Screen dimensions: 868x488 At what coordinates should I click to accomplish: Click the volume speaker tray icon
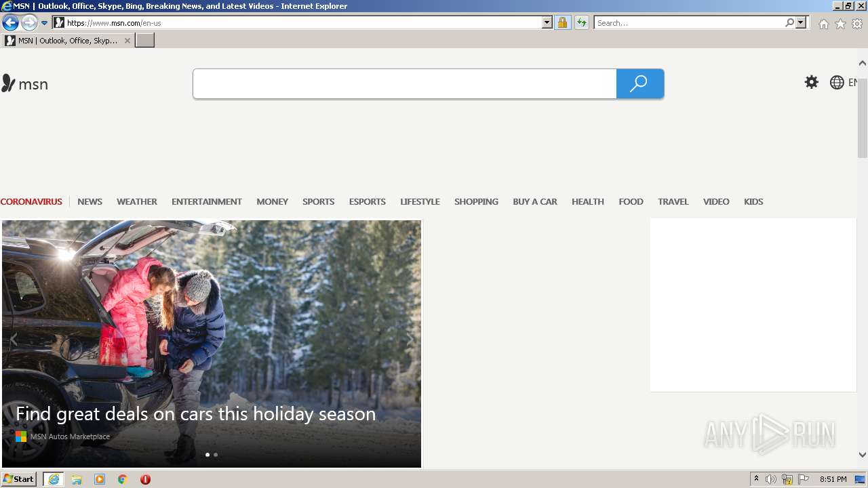point(771,479)
